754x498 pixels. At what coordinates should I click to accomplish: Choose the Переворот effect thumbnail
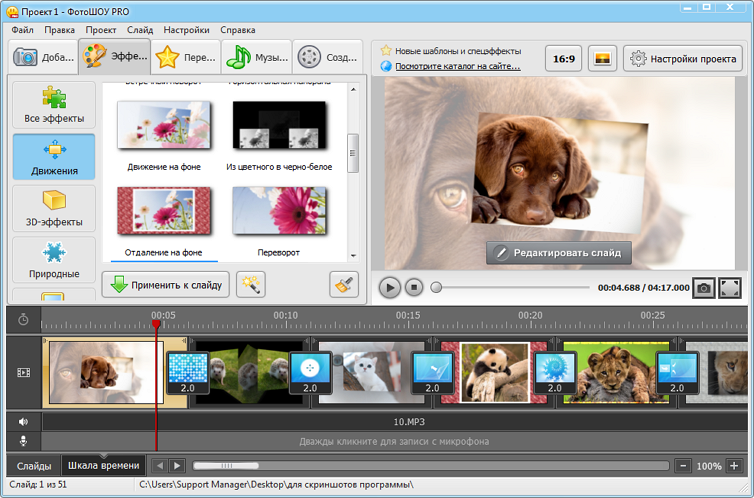click(279, 211)
